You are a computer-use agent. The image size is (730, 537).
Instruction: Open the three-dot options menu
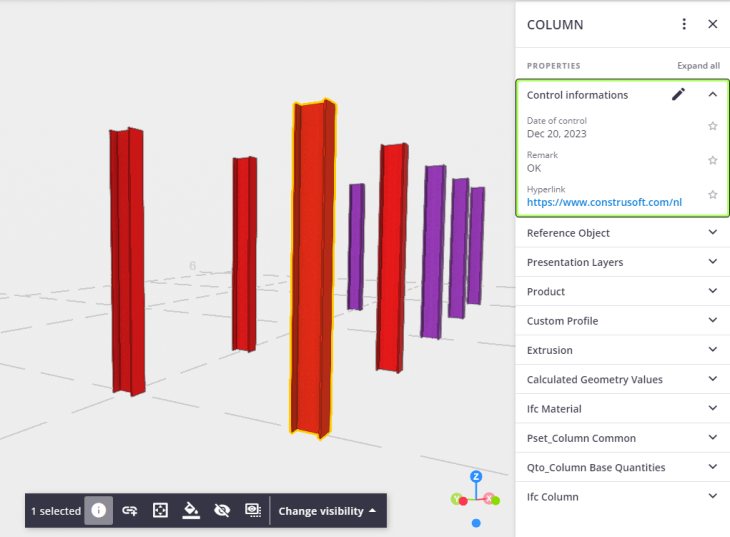click(x=684, y=24)
